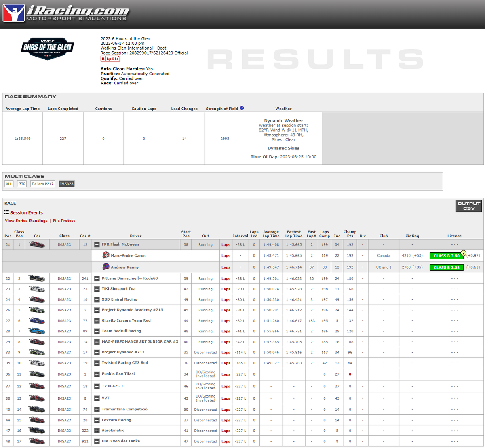Expand the Gravity Iracers Team Red row
Screen dimensions: 485x448
tap(97, 320)
